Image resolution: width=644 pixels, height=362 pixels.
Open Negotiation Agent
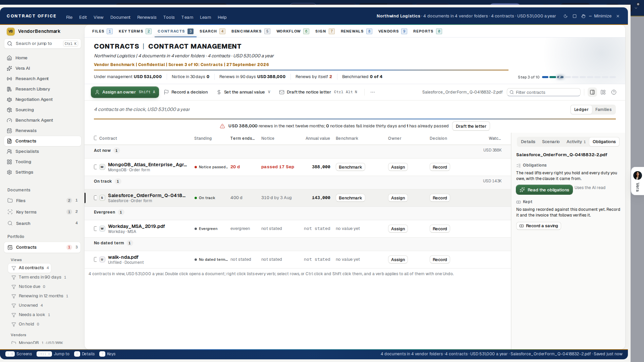coord(43,100)
